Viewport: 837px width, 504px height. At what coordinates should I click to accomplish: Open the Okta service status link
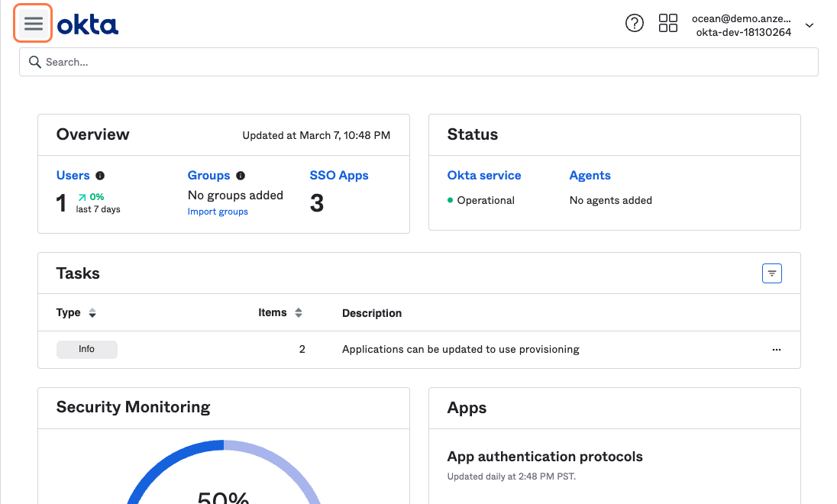point(484,176)
